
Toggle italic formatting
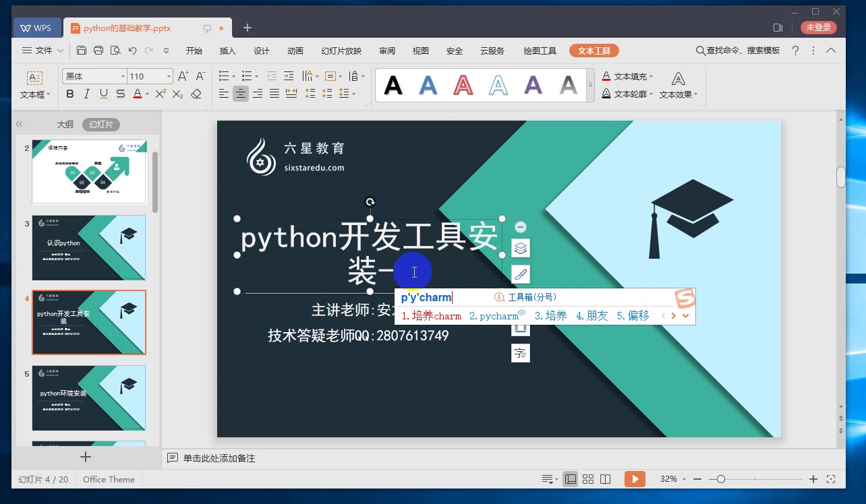[87, 94]
